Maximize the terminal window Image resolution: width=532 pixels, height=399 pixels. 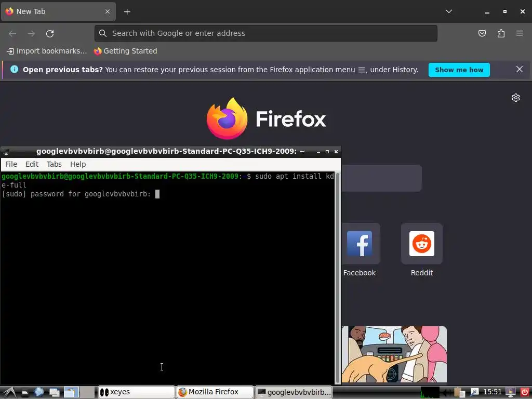pos(327,152)
